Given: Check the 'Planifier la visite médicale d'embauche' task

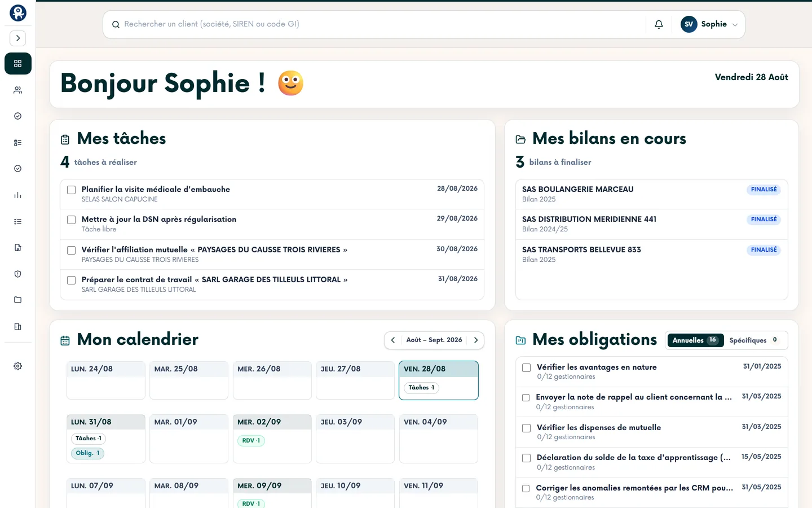Looking at the screenshot, I should click(72, 190).
